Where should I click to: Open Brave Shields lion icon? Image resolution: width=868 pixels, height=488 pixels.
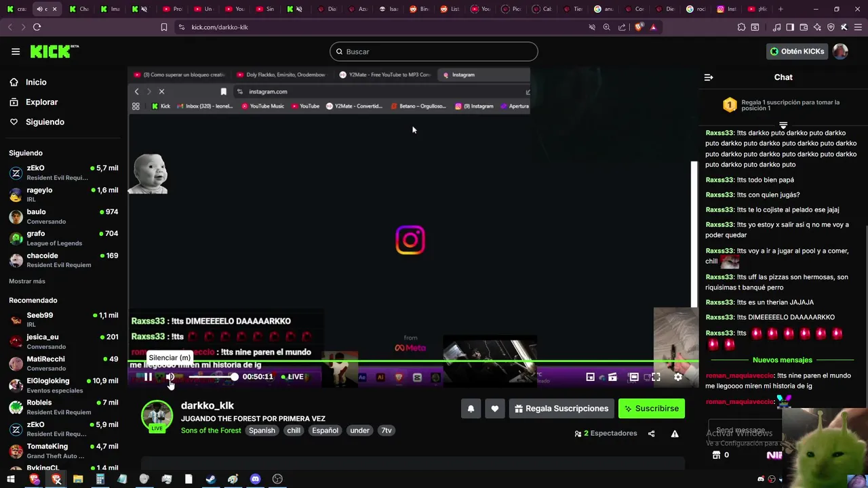point(638,27)
